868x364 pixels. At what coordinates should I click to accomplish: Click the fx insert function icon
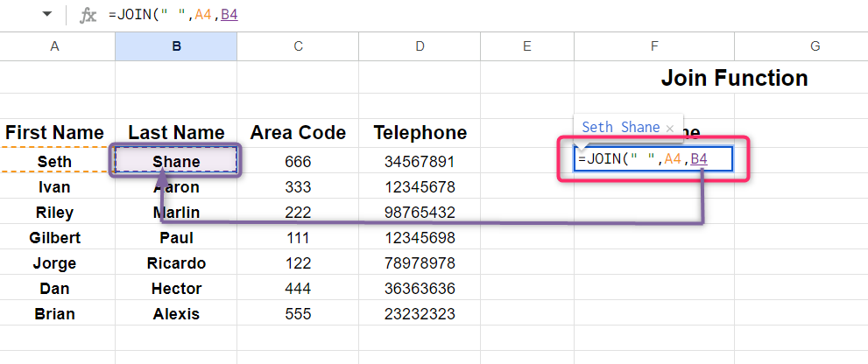tap(88, 15)
